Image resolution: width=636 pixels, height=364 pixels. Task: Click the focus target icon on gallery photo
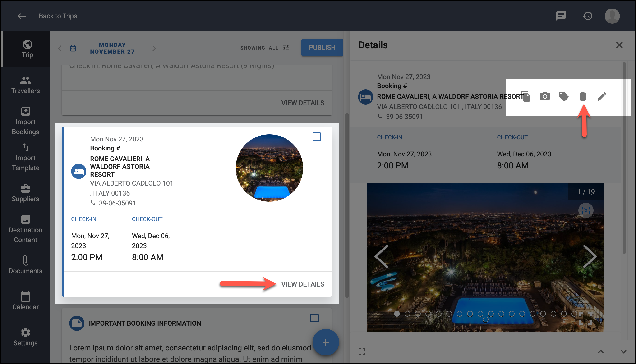(x=585, y=210)
